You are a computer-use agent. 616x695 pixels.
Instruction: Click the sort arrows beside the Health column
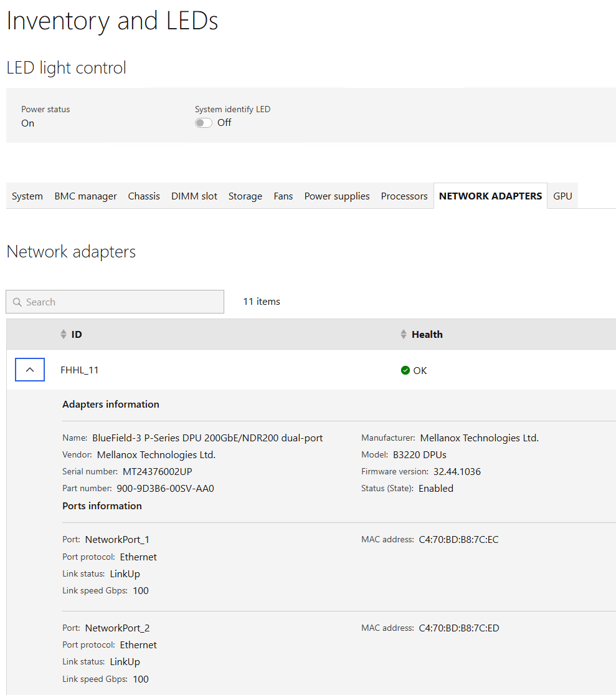coord(404,334)
